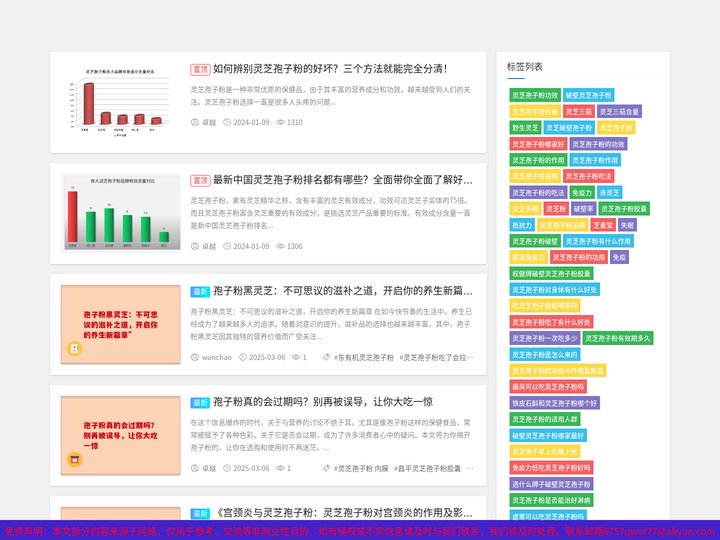Select the green tag 野生灵芝
The width and height of the screenshot is (720, 540).
click(x=525, y=128)
